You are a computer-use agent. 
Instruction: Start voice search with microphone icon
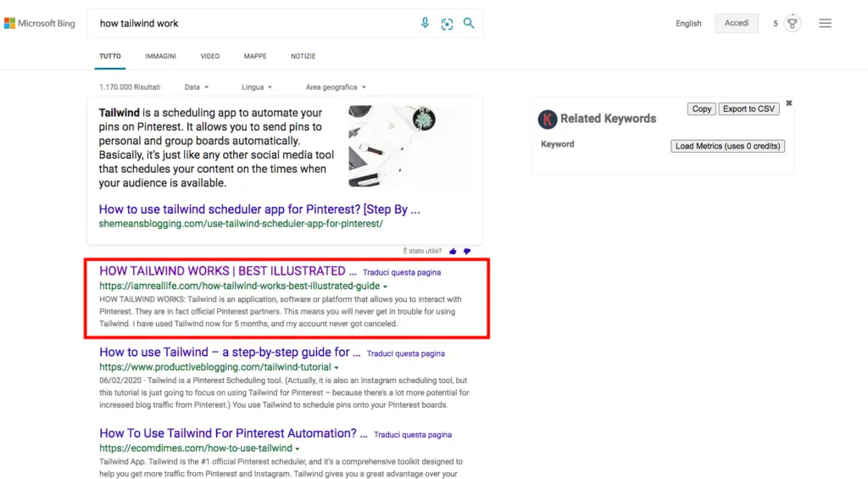coord(425,23)
